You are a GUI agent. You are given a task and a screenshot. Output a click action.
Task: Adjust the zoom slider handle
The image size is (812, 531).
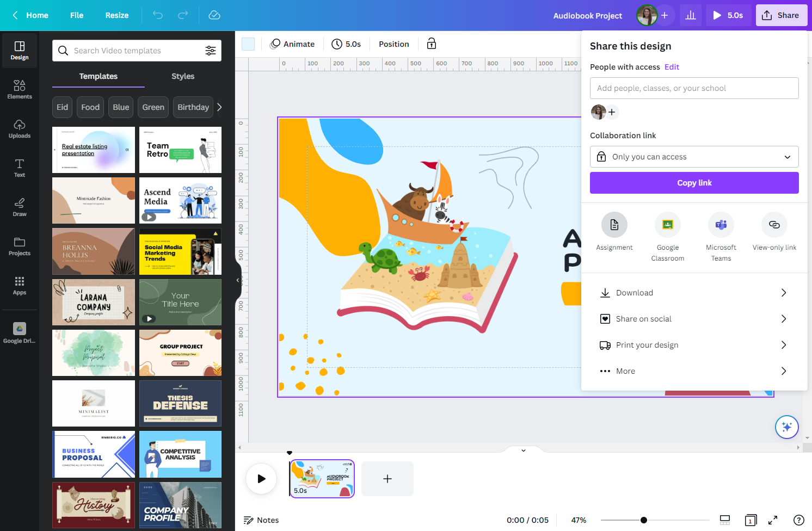pyautogui.click(x=644, y=520)
